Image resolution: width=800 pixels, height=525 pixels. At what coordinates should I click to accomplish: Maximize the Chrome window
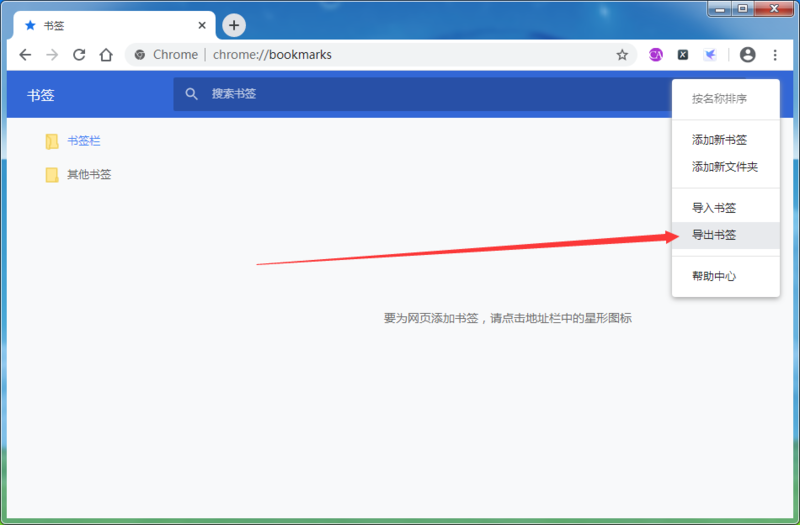[x=743, y=9]
